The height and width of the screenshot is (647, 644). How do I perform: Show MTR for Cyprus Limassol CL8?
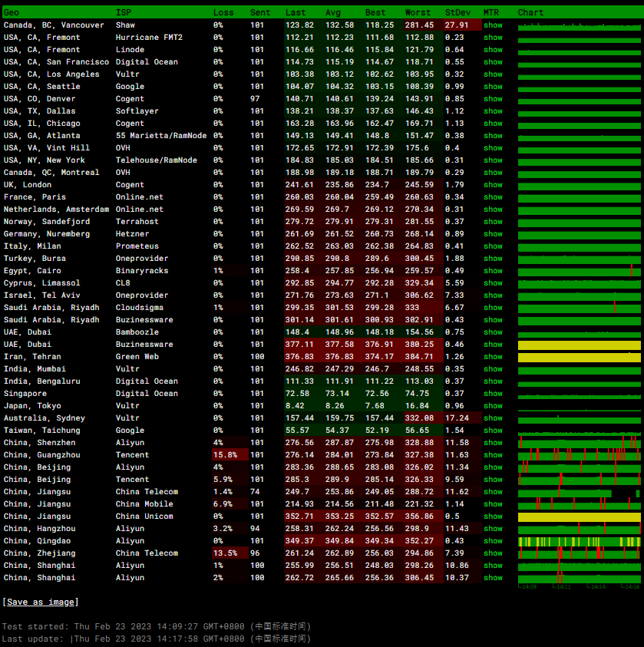[x=493, y=283]
